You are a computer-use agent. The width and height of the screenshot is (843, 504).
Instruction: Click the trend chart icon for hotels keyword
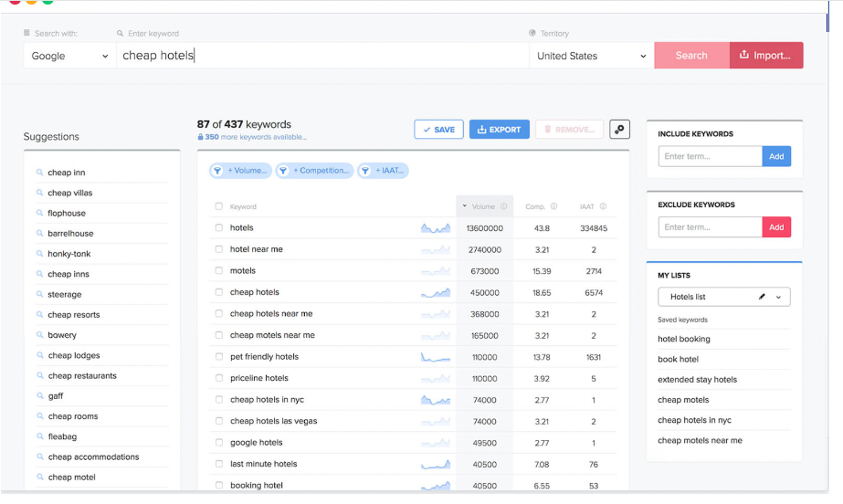tap(436, 228)
